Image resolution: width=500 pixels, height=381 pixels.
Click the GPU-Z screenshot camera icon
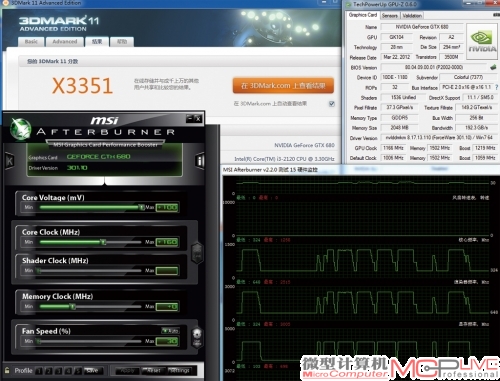coord(496,15)
